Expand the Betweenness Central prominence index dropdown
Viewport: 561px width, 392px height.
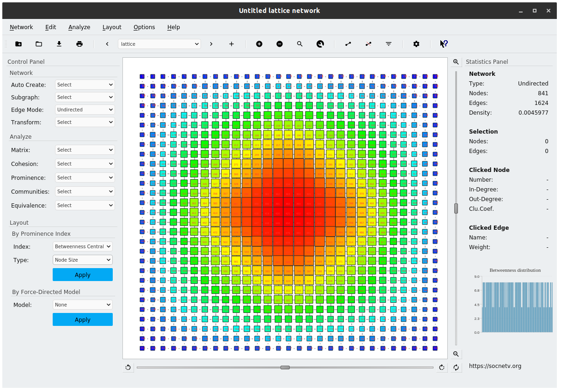click(x=82, y=246)
